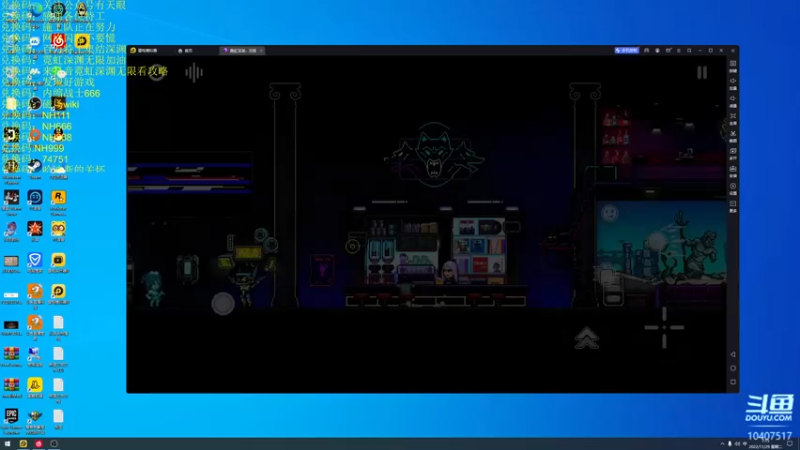Image resolution: width=800 pixels, height=450 pixels.
Task: Tap the sound wave icon in game
Action: pyautogui.click(x=194, y=72)
